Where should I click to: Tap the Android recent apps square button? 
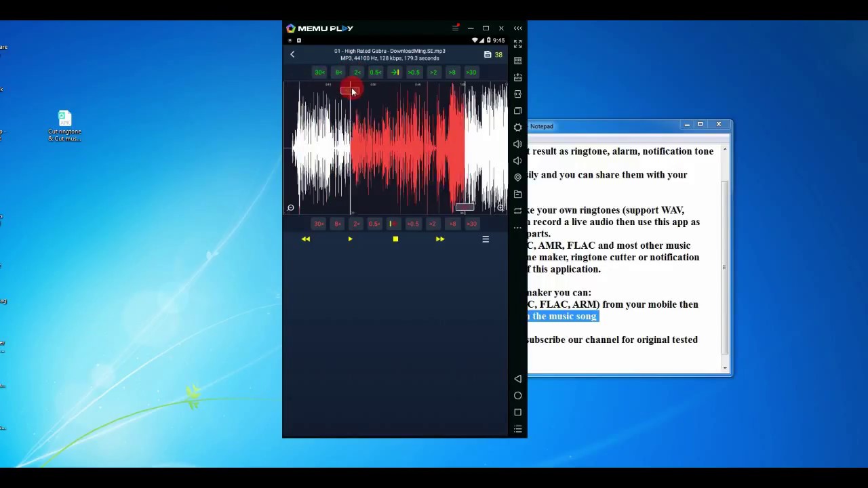coord(518,412)
